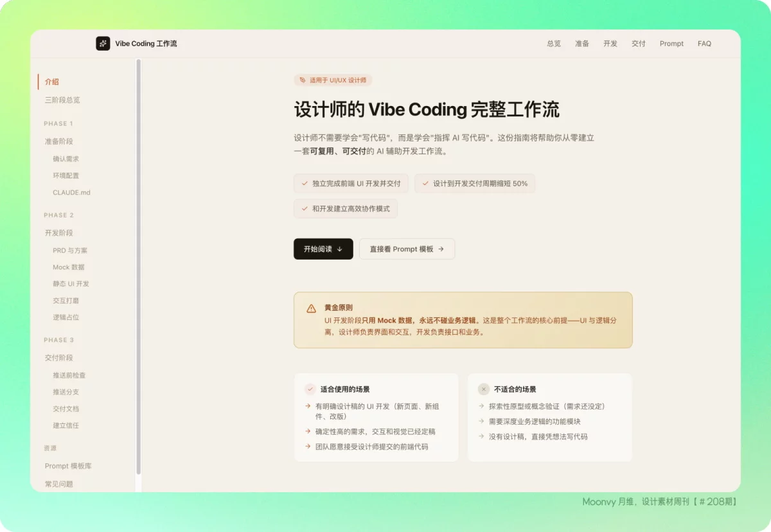Open 开发阶段 section in the sidebar
The height and width of the screenshot is (532, 771).
point(59,233)
